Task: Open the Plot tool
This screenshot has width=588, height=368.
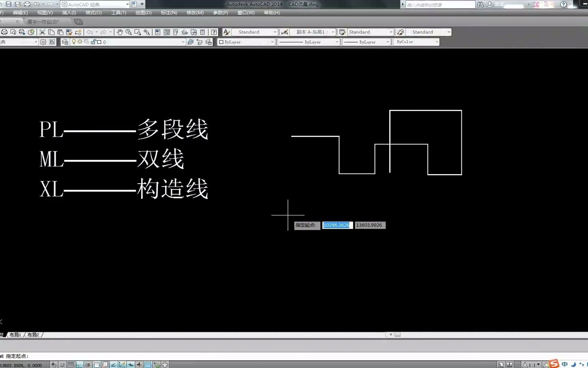Action: [4, 32]
